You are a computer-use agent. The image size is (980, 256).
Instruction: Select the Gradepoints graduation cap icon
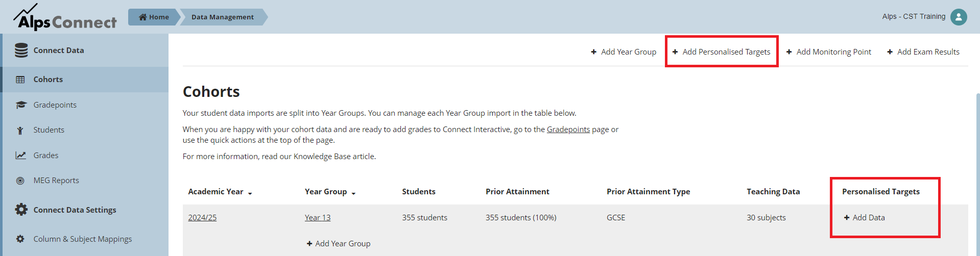pyautogui.click(x=21, y=105)
